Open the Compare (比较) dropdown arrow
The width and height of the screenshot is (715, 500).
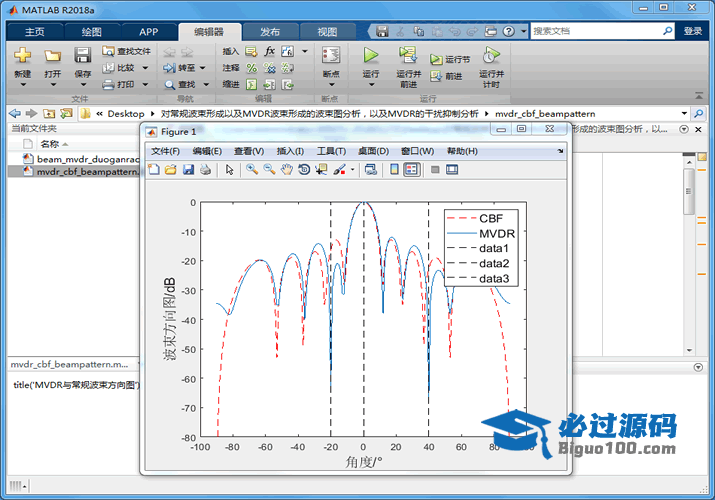point(145,68)
